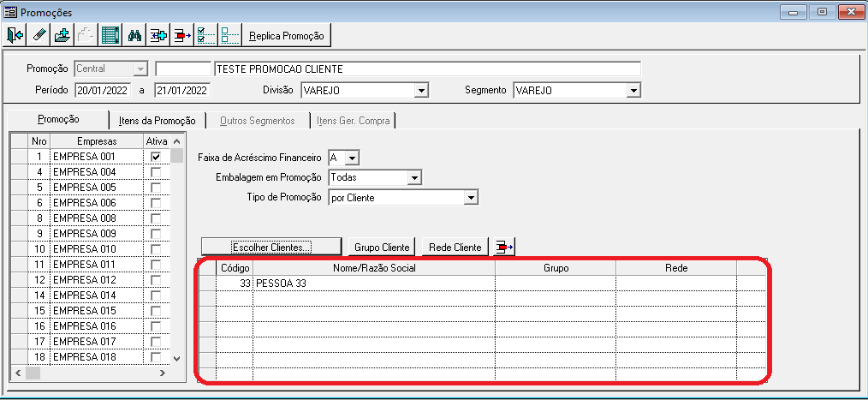Click the binoculars search icon
868x400 pixels.
tap(134, 35)
